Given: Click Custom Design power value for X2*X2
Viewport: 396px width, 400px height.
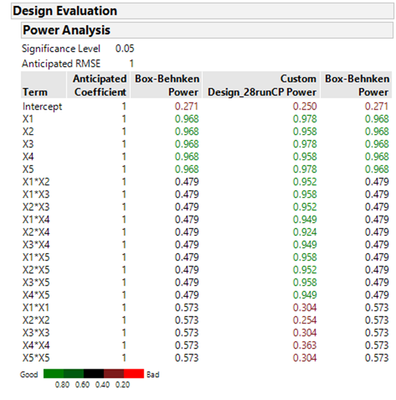Looking at the screenshot, I should pos(305,320).
